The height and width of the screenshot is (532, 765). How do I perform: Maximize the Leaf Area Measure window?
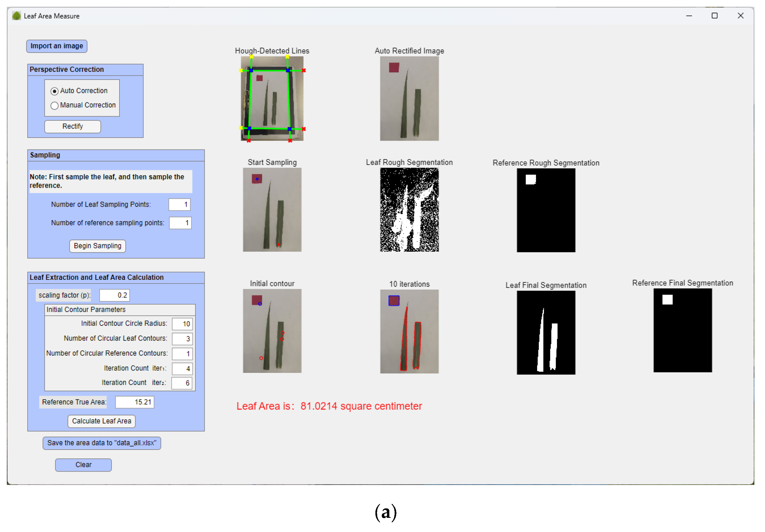[714, 16]
